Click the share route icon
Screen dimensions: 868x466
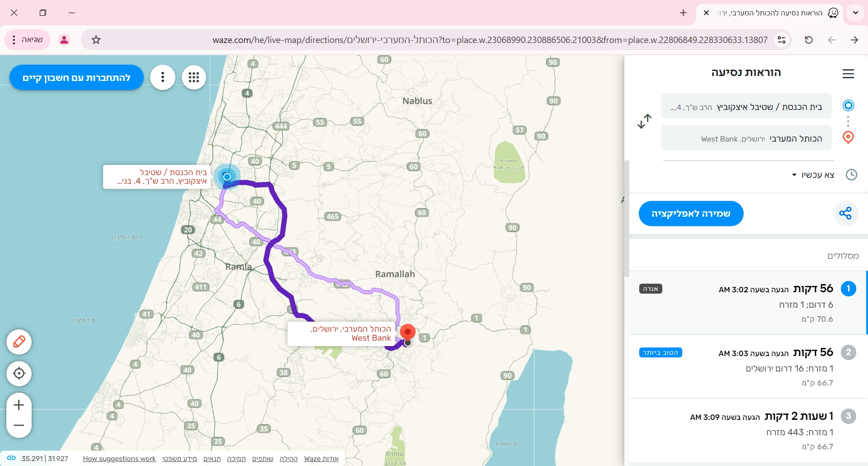pyautogui.click(x=845, y=213)
